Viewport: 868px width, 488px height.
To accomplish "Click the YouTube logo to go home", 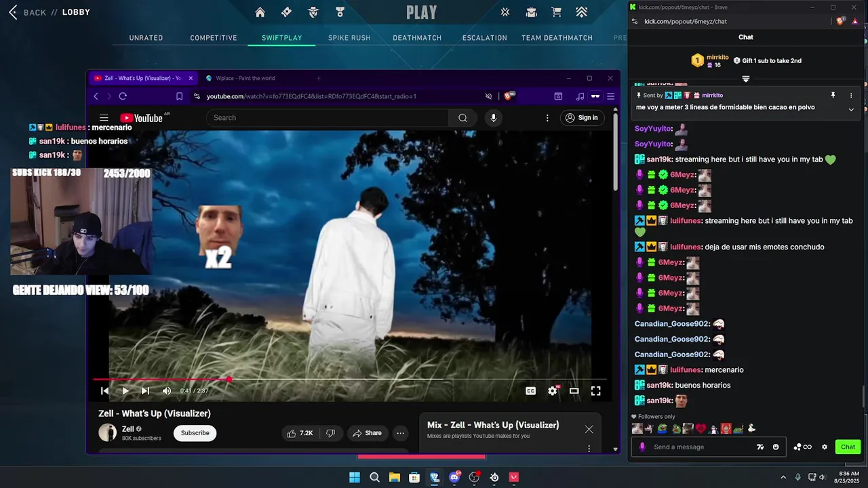I will [x=141, y=118].
